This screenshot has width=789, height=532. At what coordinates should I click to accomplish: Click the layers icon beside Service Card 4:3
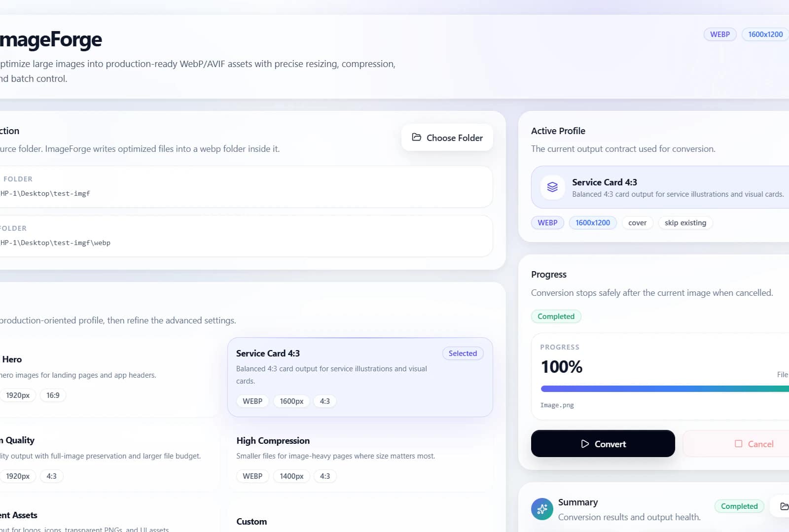point(552,187)
